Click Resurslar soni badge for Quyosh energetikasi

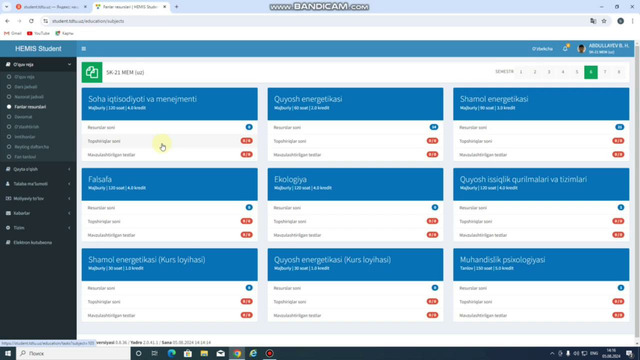[434, 127]
